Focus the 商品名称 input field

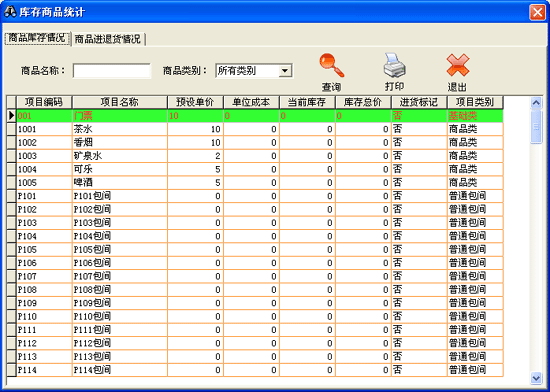tap(112, 71)
